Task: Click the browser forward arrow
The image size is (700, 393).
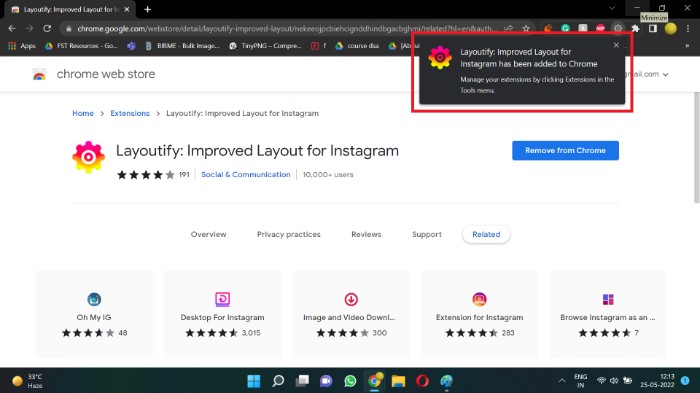Action: pos(29,28)
